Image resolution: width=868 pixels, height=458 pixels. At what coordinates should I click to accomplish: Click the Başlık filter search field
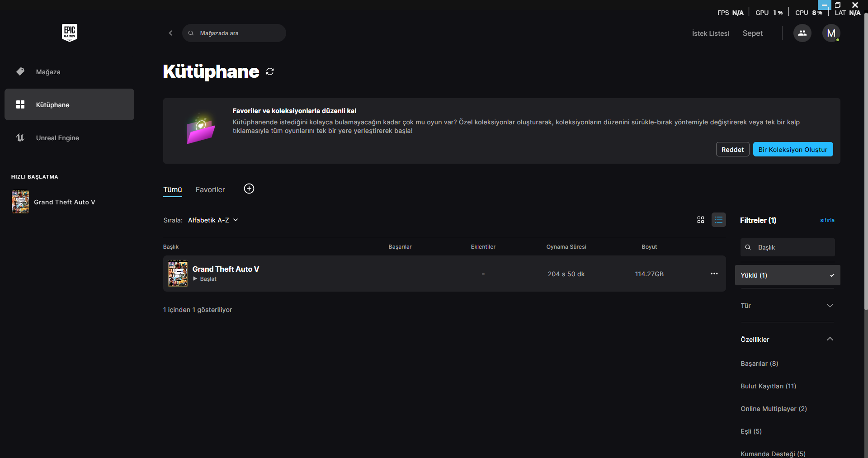point(788,247)
